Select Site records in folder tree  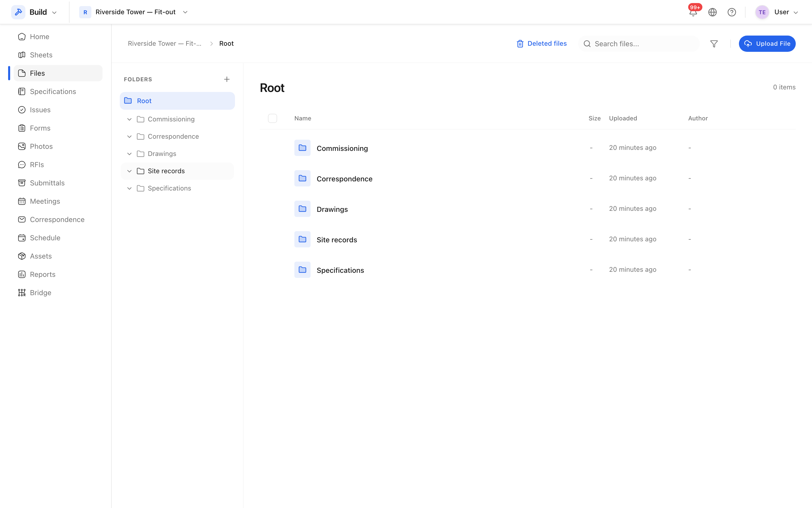click(177, 171)
